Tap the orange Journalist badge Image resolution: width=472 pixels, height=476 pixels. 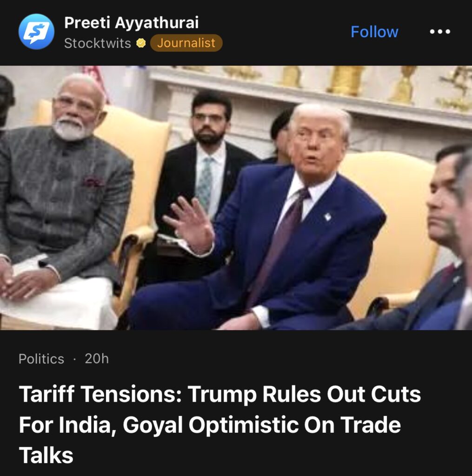pyautogui.click(x=186, y=43)
